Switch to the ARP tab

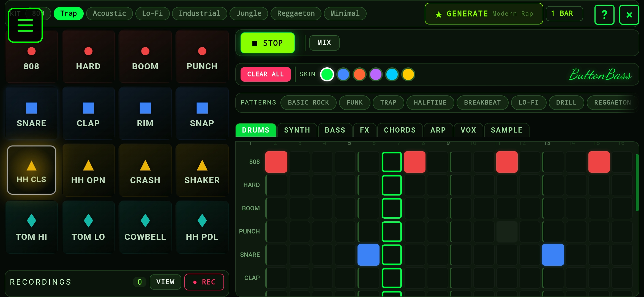(438, 130)
